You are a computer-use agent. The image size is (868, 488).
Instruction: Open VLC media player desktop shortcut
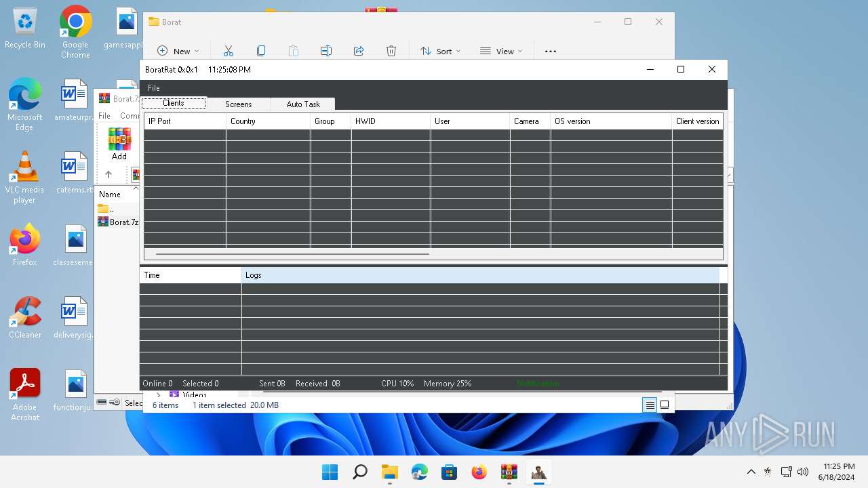point(25,178)
